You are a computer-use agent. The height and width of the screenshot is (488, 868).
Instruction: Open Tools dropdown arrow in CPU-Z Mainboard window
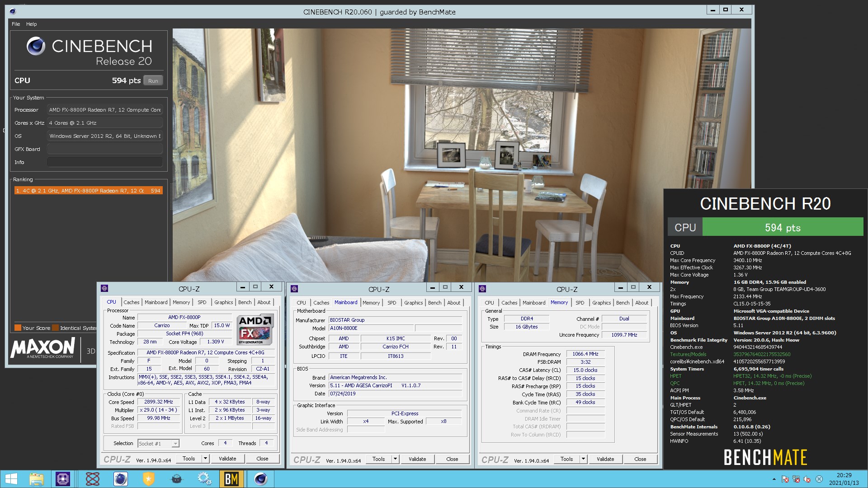coord(395,459)
